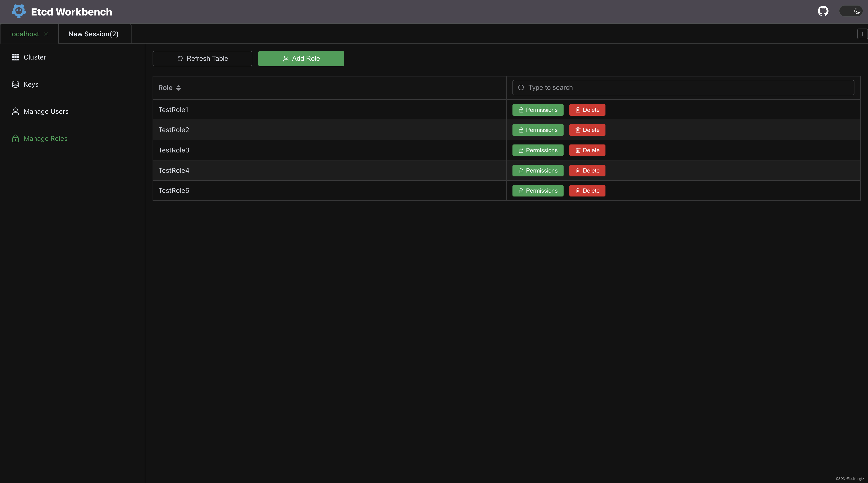Delete the TestRole2 role
Image resolution: width=868 pixels, height=483 pixels.
(587, 130)
